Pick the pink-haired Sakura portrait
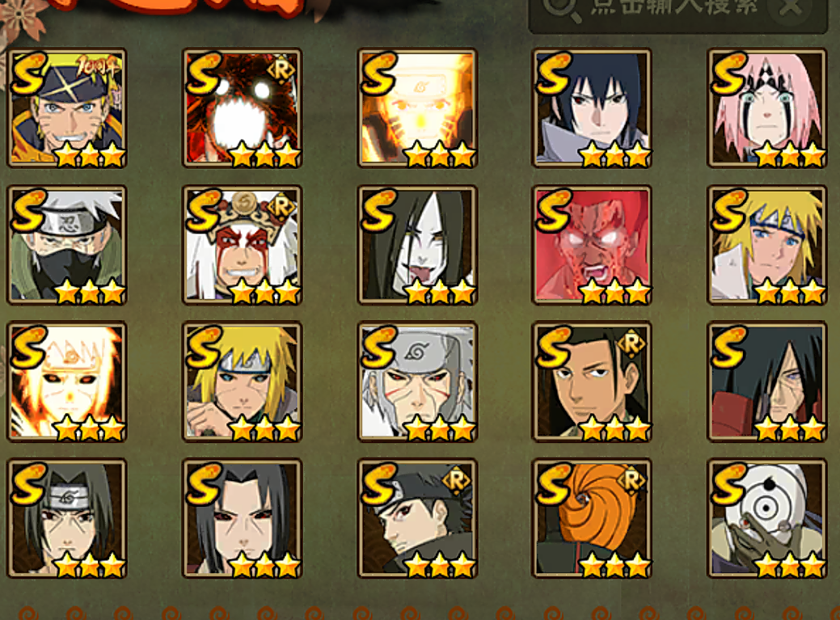 point(767,108)
